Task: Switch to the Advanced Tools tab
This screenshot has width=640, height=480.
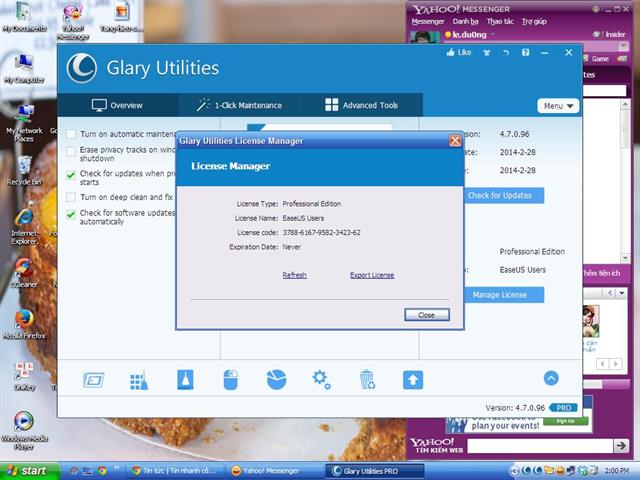Action: click(362, 105)
